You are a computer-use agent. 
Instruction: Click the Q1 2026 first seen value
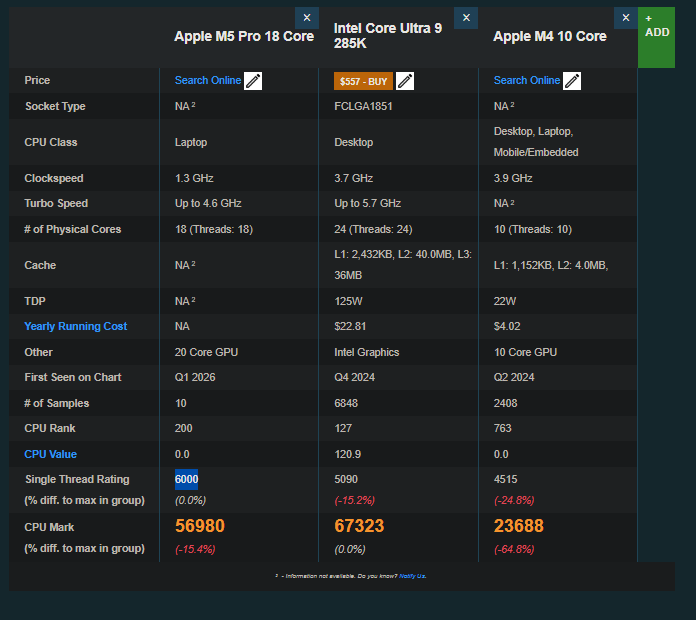pos(195,377)
